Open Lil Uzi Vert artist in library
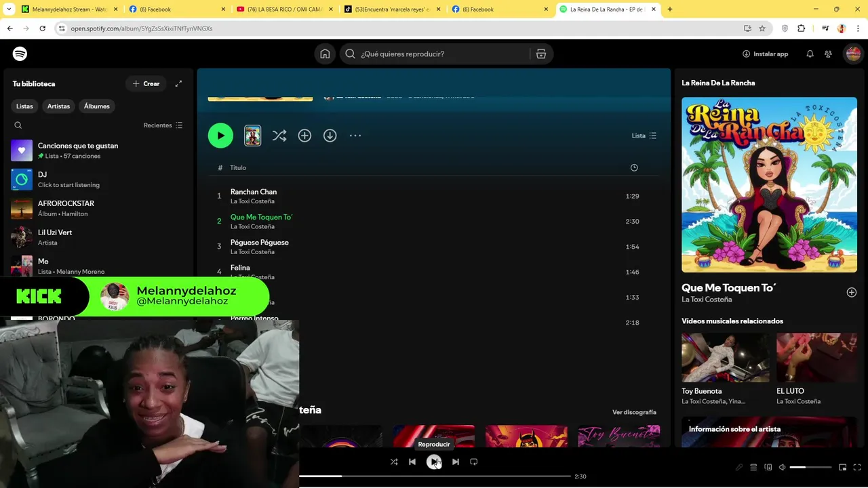Image resolution: width=868 pixels, height=488 pixels. 98,237
